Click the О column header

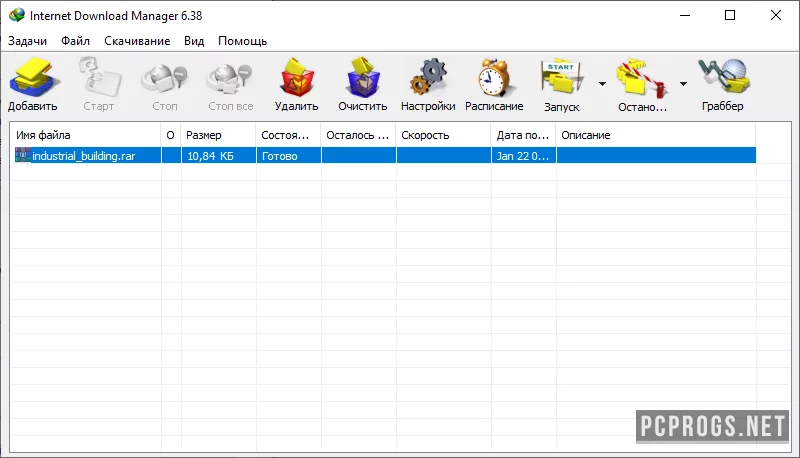170,135
